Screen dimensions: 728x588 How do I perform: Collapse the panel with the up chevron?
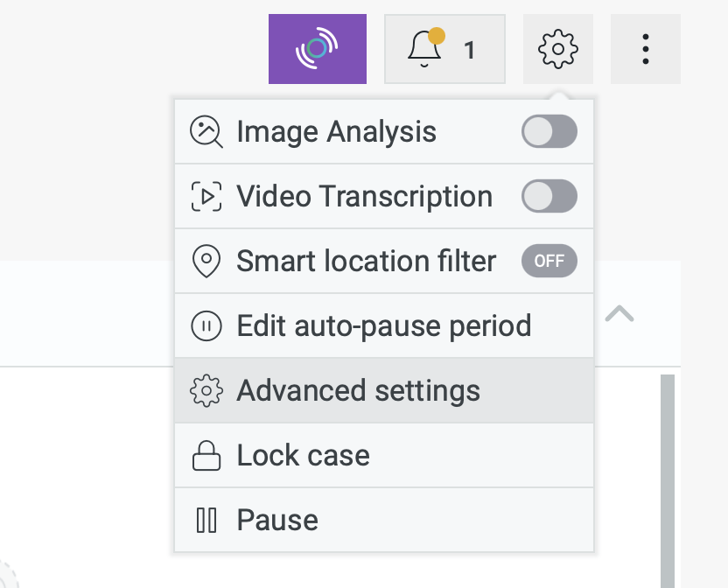click(x=619, y=313)
